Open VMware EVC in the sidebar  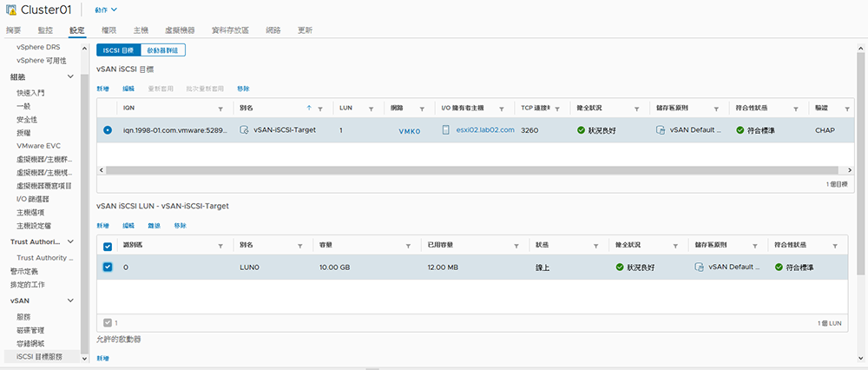[39, 146]
